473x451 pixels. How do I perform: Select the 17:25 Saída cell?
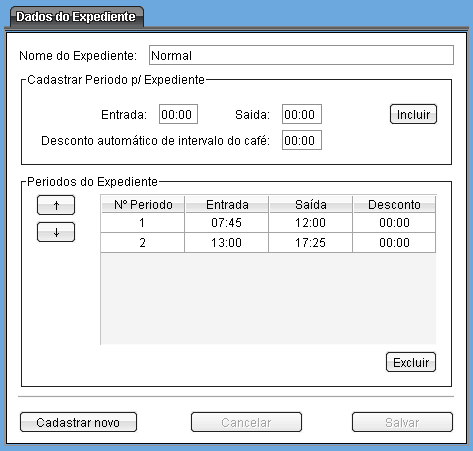pos(311,243)
